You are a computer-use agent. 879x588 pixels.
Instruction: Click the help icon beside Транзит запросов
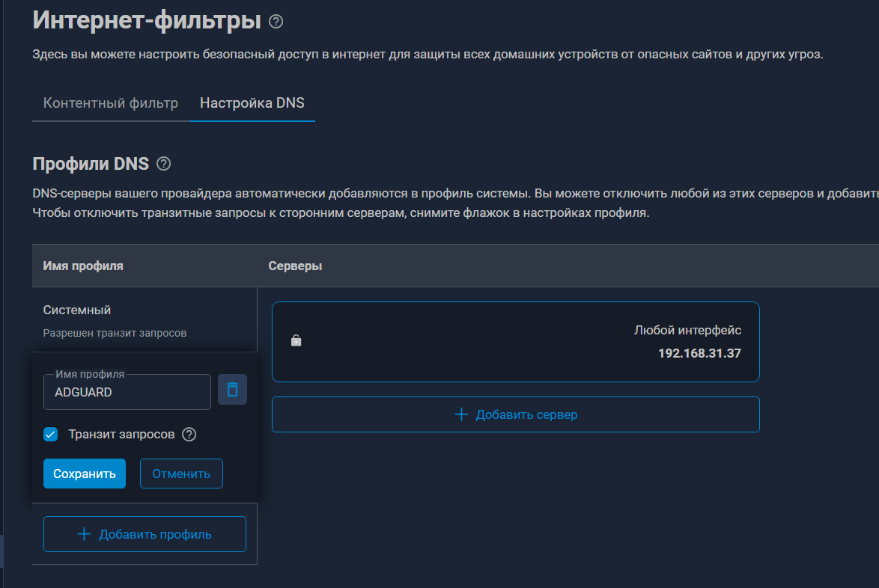[189, 434]
